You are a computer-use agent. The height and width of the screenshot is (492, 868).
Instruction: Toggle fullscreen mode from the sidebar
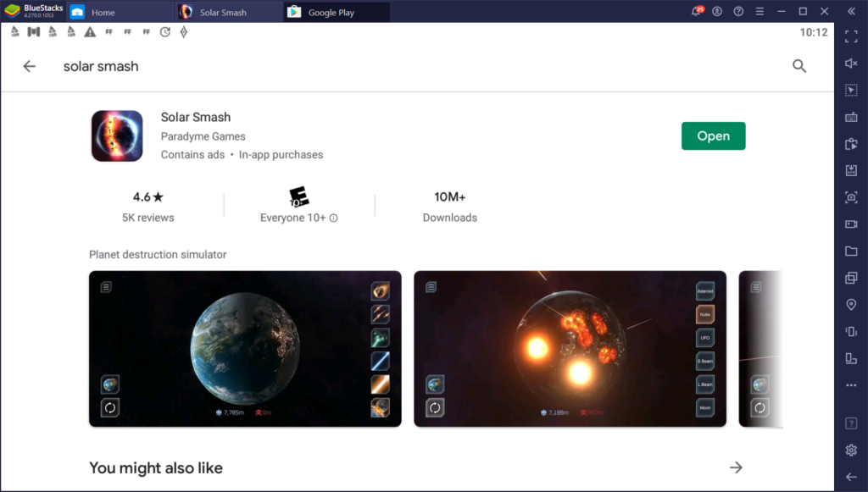coord(851,36)
